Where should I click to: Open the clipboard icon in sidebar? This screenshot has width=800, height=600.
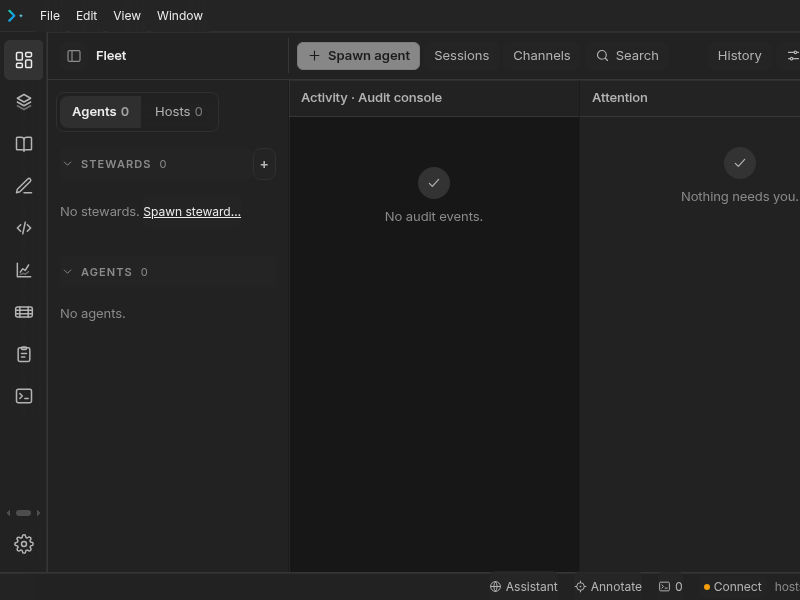pos(23,354)
